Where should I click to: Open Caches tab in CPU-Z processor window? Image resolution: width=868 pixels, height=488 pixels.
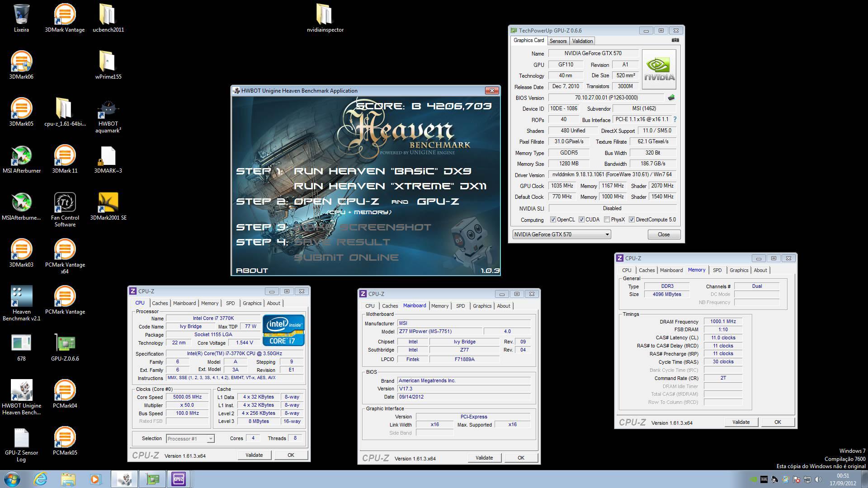click(x=160, y=303)
